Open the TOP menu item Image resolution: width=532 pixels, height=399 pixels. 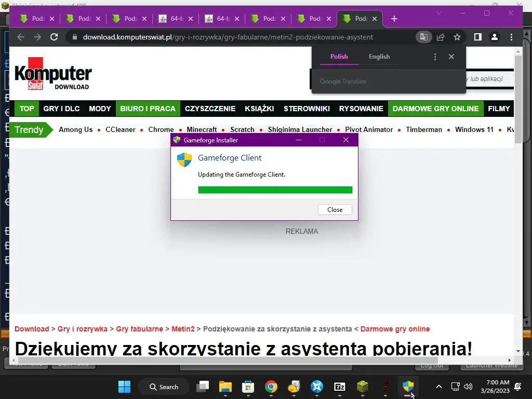(x=26, y=109)
